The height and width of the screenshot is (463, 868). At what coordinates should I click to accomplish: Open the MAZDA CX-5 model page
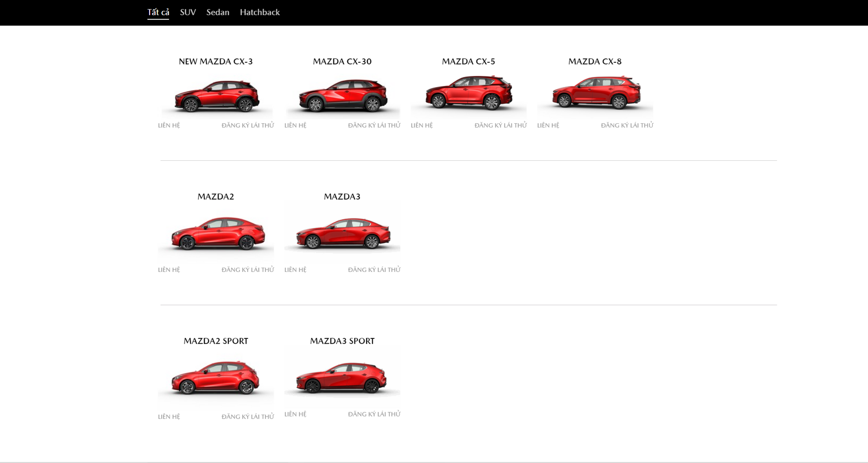point(468,61)
